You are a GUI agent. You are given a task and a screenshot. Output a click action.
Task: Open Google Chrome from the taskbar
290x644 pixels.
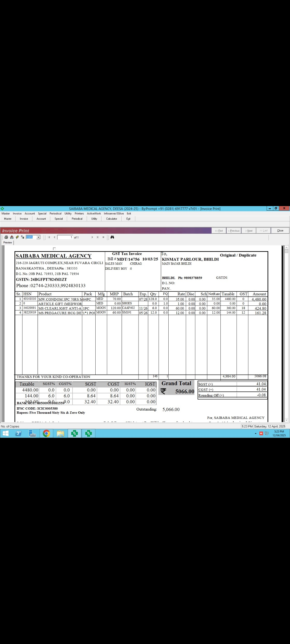click(x=46, y=433)
